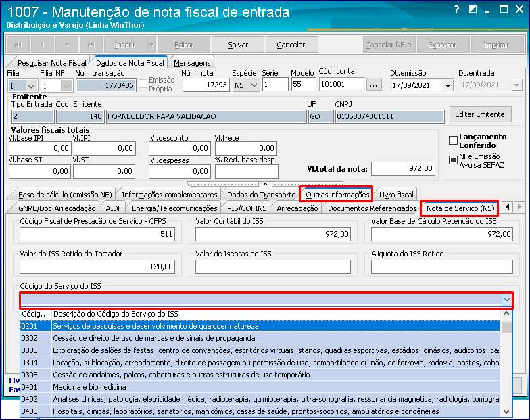
Task: Select service 0201 Serviços de pesquisas
Action: pos(260,326)
